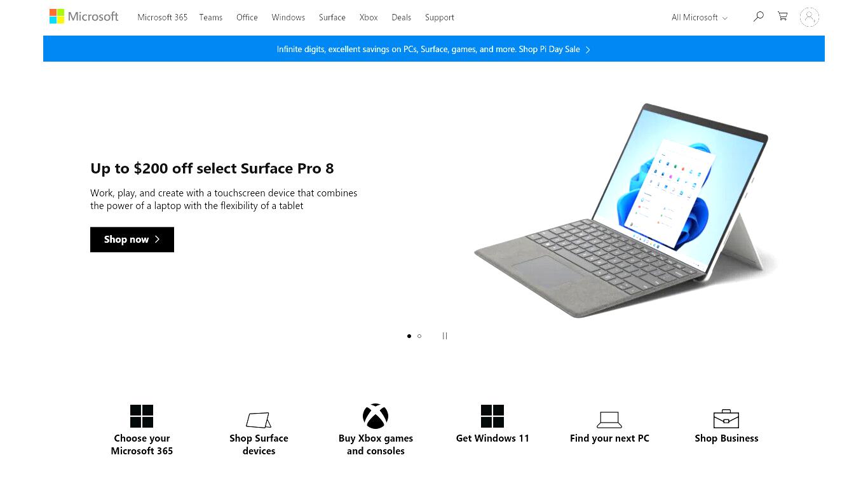Click the Shop Business briefcase icon

coord(726,419)
